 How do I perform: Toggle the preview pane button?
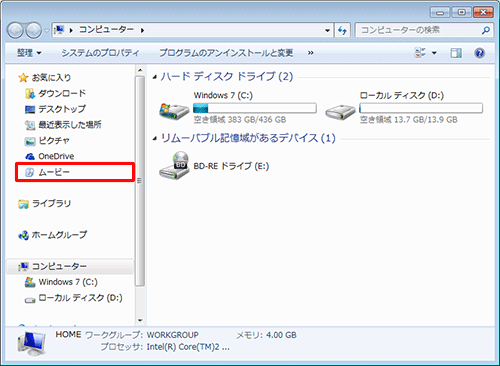coord(456,53)
